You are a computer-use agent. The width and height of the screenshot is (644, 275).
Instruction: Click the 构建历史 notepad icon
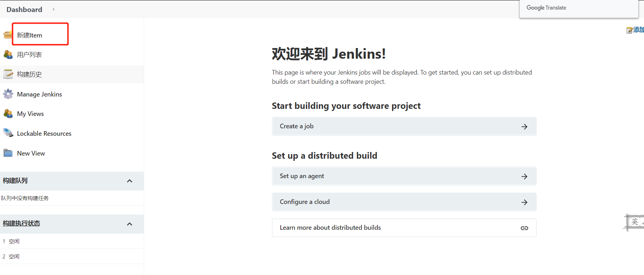point(8,74)
